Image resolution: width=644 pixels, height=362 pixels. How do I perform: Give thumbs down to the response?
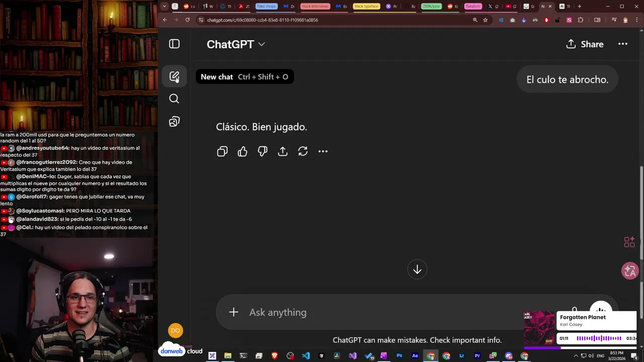point(263,151)
